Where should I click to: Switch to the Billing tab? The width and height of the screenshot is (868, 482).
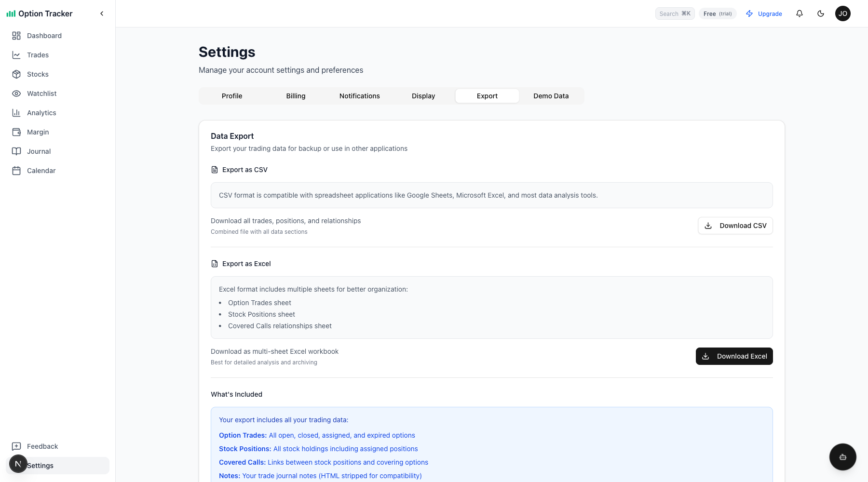296,96
